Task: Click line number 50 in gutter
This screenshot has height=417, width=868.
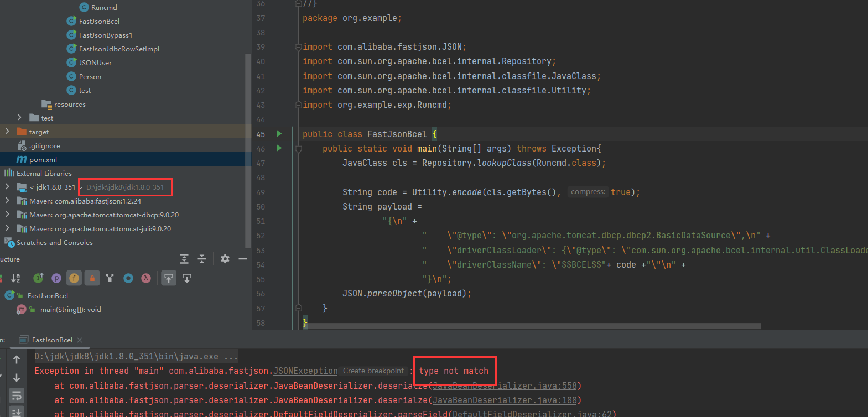Action: [261, 206]
